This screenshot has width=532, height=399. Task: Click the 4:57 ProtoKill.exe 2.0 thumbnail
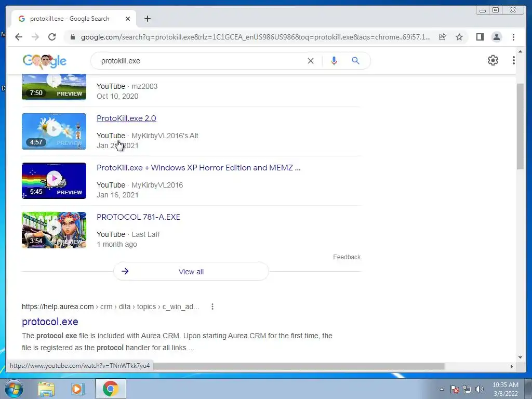(x=54, y=131)
